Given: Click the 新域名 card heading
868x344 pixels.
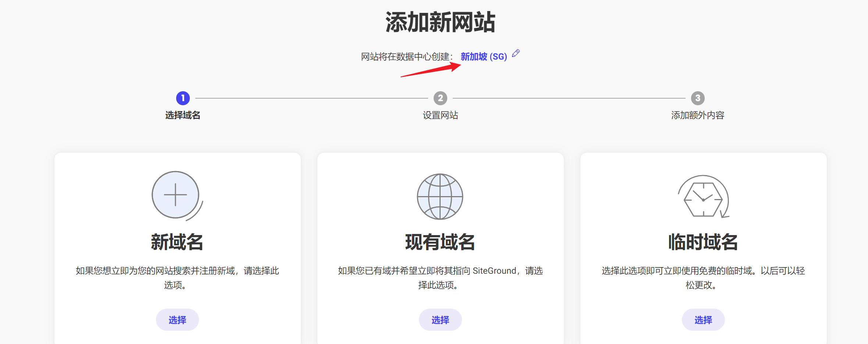Looking at the screenshot, I should [x=177, y=242].
